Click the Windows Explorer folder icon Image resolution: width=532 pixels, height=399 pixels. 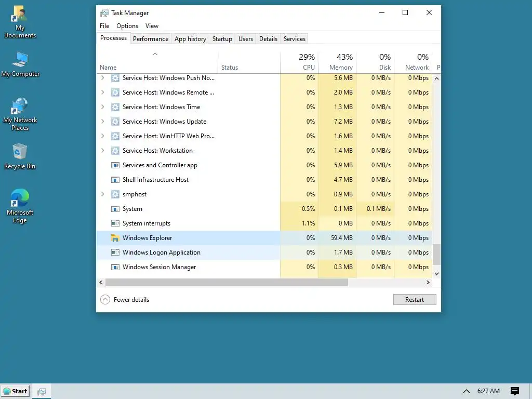115,238
